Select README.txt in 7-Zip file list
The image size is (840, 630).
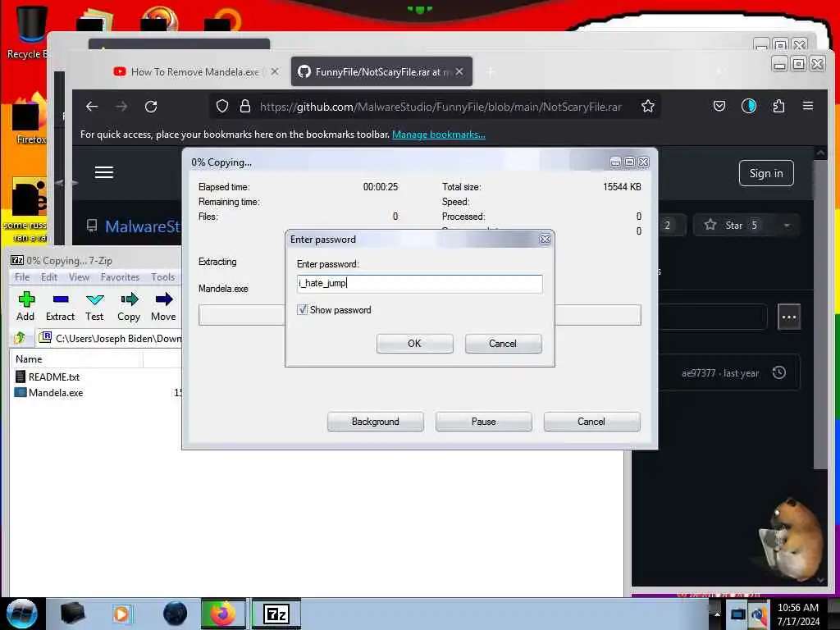pos(54,377)
